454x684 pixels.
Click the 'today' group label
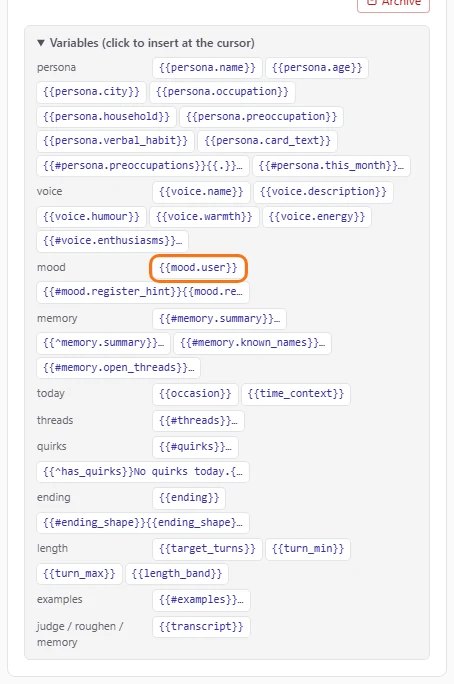click(51, 394)
